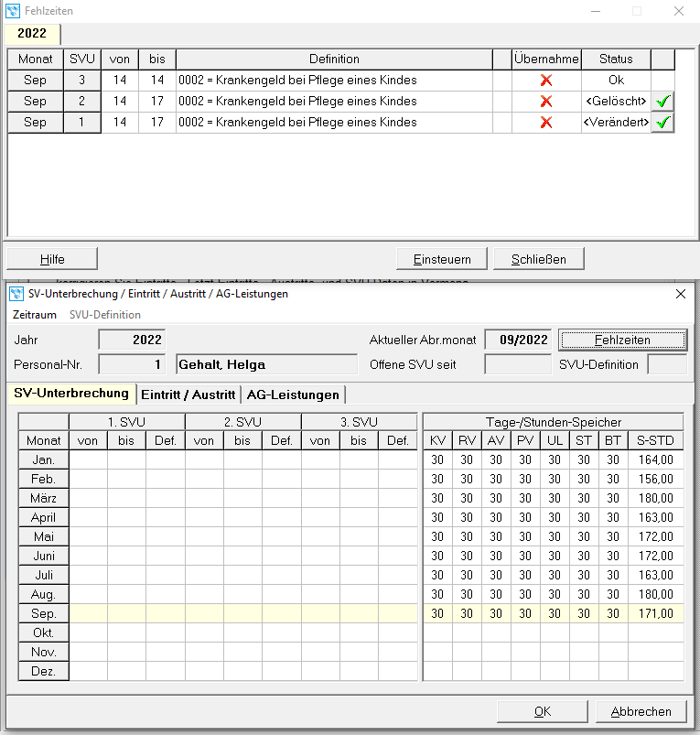Click the Fehlzeiten window app icon
Image resolution: width=700 pixels, height=735 pixels.
pos(13,11)
